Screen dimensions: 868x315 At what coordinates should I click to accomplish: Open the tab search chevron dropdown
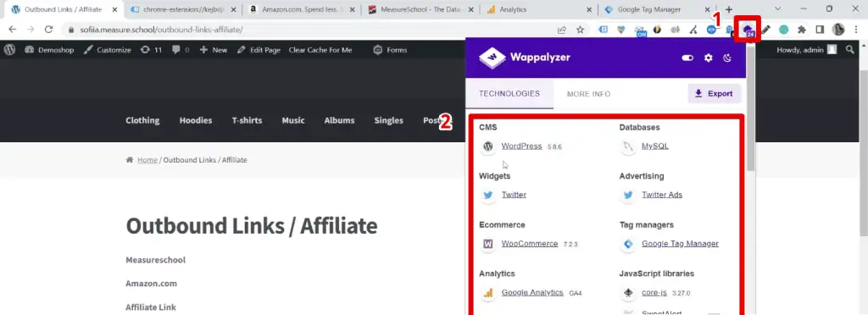pos(778,8)
